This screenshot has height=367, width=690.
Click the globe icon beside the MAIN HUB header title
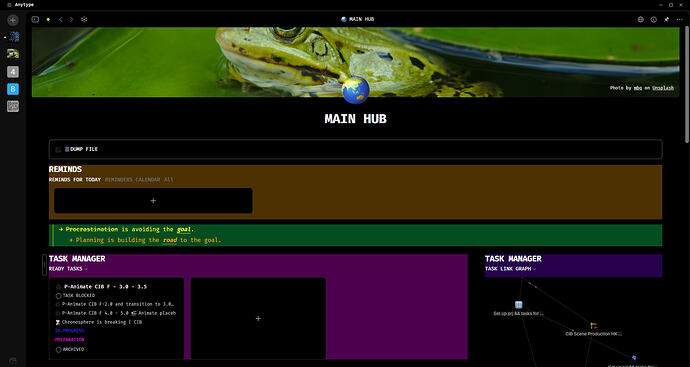pyautogui.click(x=344, y=19)
